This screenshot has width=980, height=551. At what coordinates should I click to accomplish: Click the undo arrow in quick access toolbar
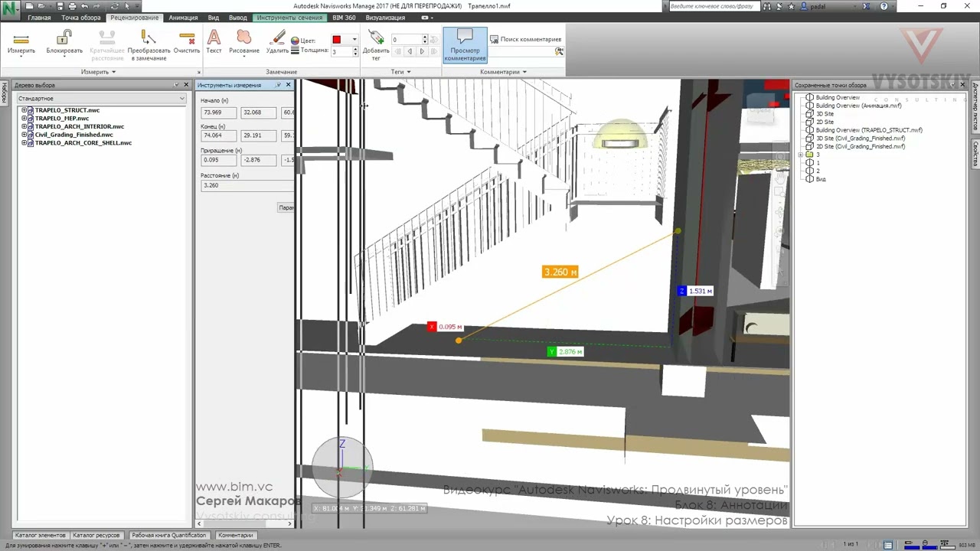point(83,6)
